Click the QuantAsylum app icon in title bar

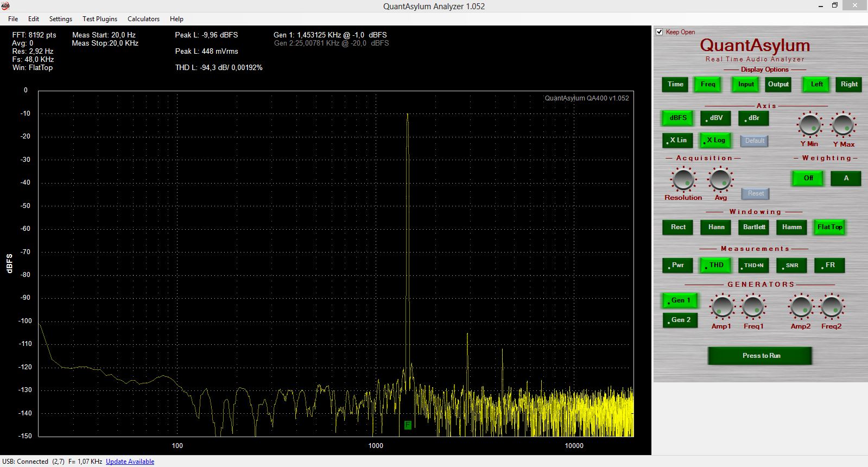click(x=5, y=6)
